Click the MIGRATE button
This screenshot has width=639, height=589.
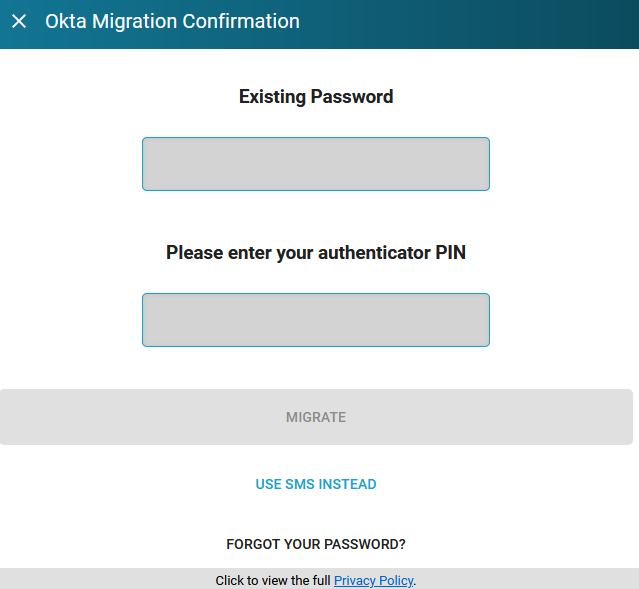[316, 417]
